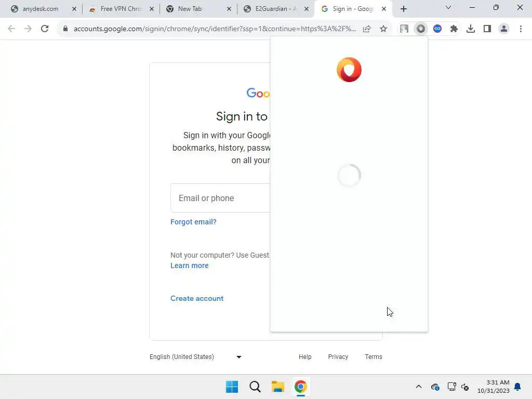This screenshot has height=399, width=532.
Task: Open the clock showing 3:31 AM
Action: coord(494,387)
